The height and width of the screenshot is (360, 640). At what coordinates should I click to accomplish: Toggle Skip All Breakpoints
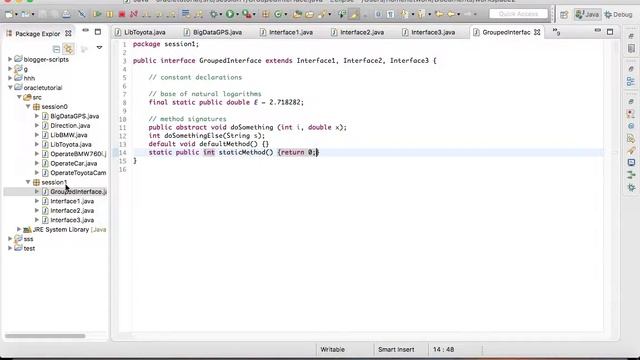coord(82,14)
